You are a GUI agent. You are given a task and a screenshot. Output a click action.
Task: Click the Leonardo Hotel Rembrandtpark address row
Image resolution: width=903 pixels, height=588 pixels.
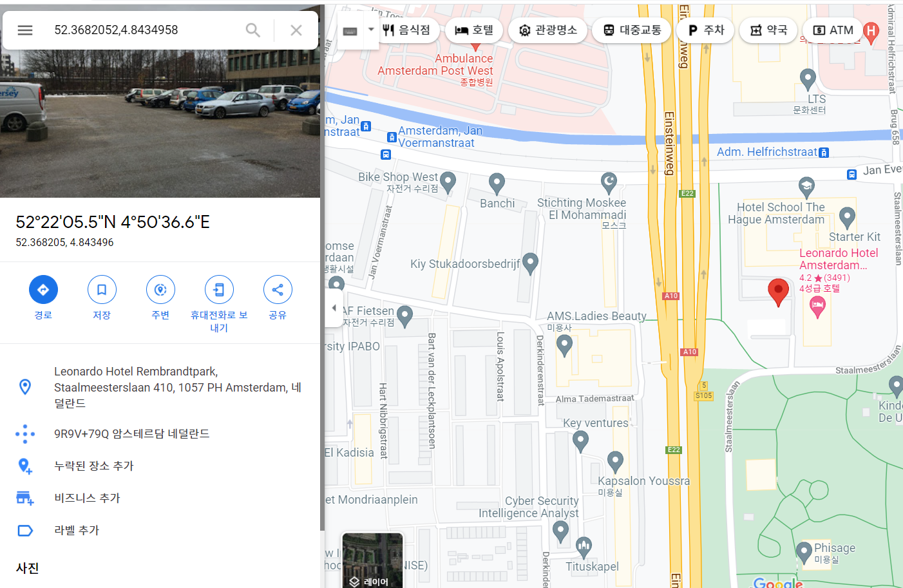tap(160, 387)
